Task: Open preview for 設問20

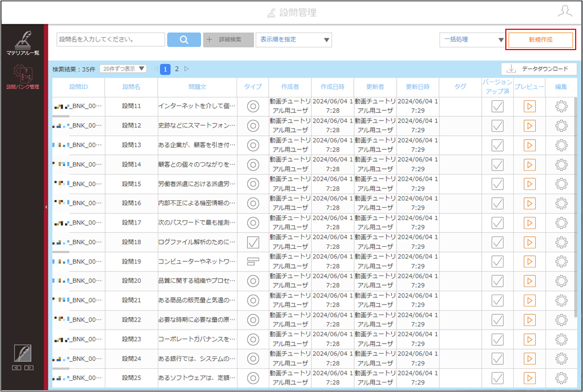Action: pyautogui.click(x=529, y=281)
